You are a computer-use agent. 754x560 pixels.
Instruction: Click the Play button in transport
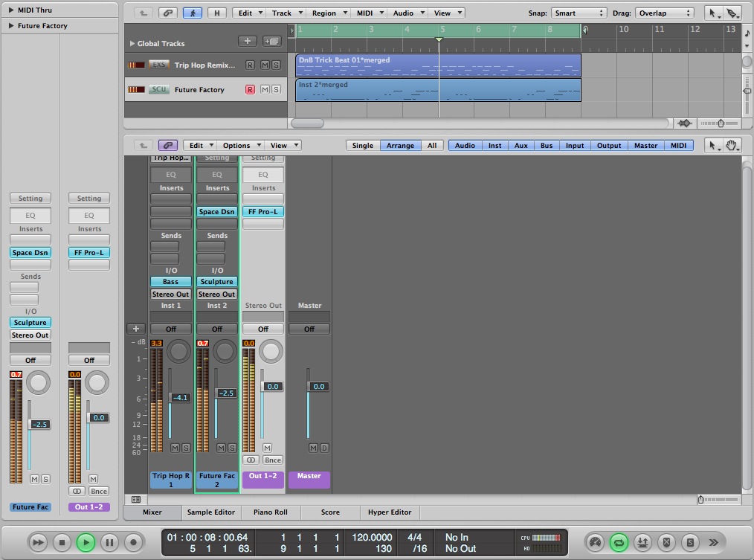pyautogui.click(x=86, y=542)
